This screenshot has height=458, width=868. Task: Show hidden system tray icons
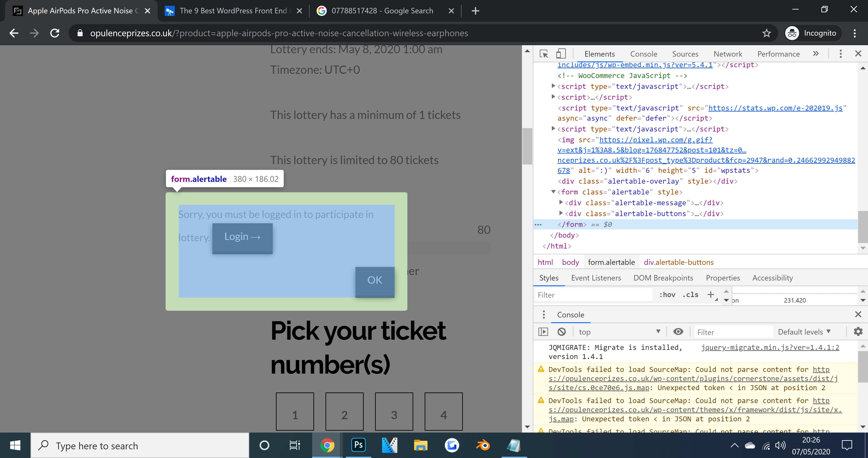coord(734,446)
